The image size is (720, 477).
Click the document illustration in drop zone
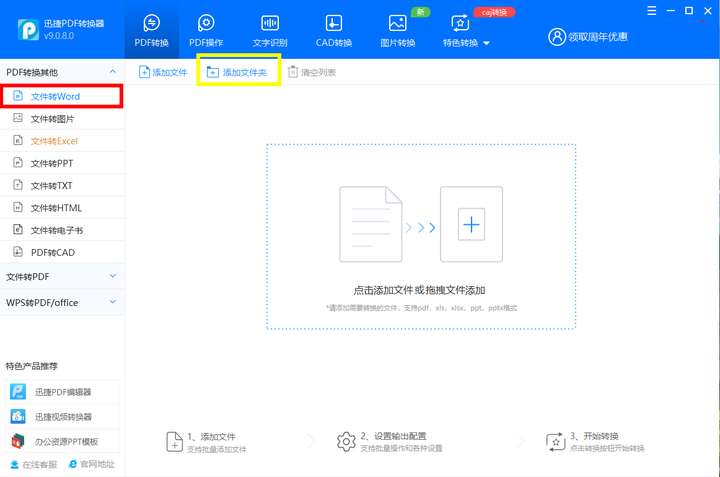coord(371,224)
